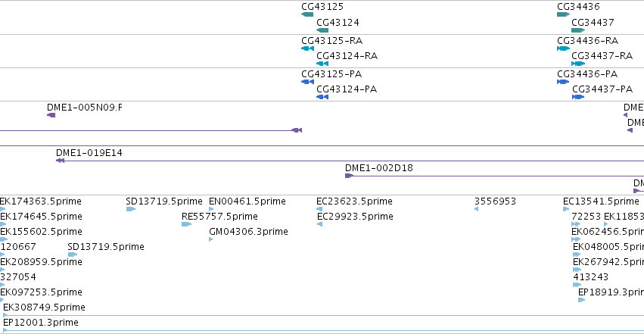
Task: Select the 3556953 EST marker
Action: pyautogui.click(x=477, y=209)
